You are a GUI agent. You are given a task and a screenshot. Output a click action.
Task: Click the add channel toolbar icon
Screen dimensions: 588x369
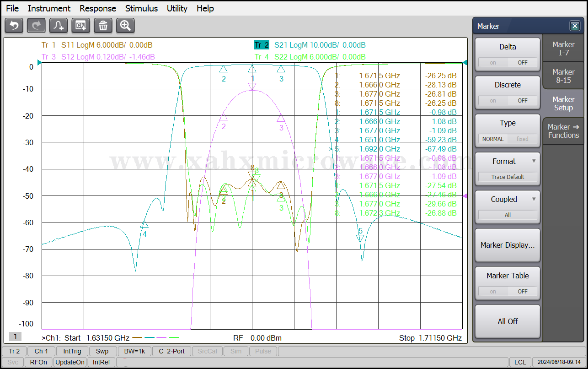[x=81, y=26]
